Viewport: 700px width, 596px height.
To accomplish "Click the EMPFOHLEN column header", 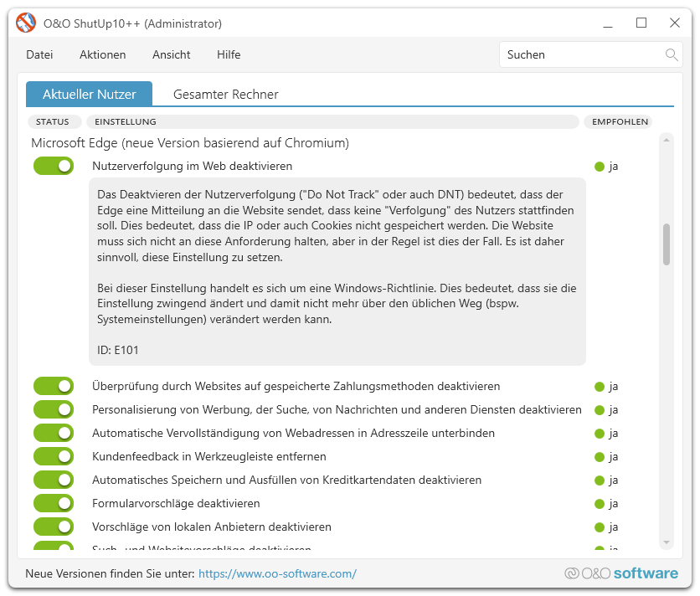I will click(620, 121).
